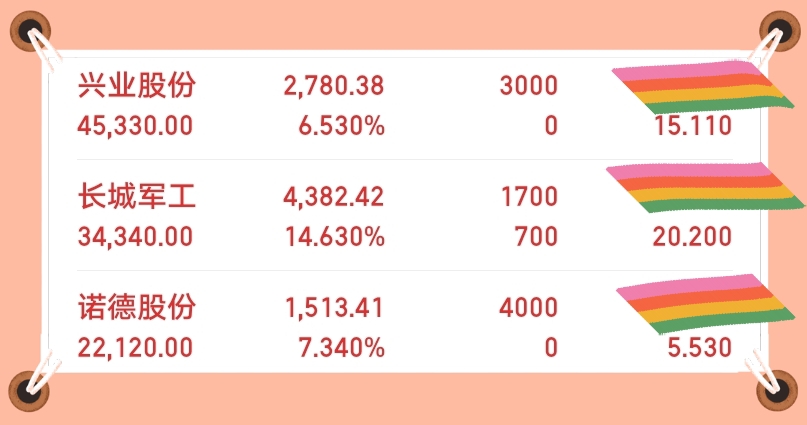Viewport: 807px width, 425px height.
Task: Open the 诺德股份 stock row
Action: click(405, 327)
